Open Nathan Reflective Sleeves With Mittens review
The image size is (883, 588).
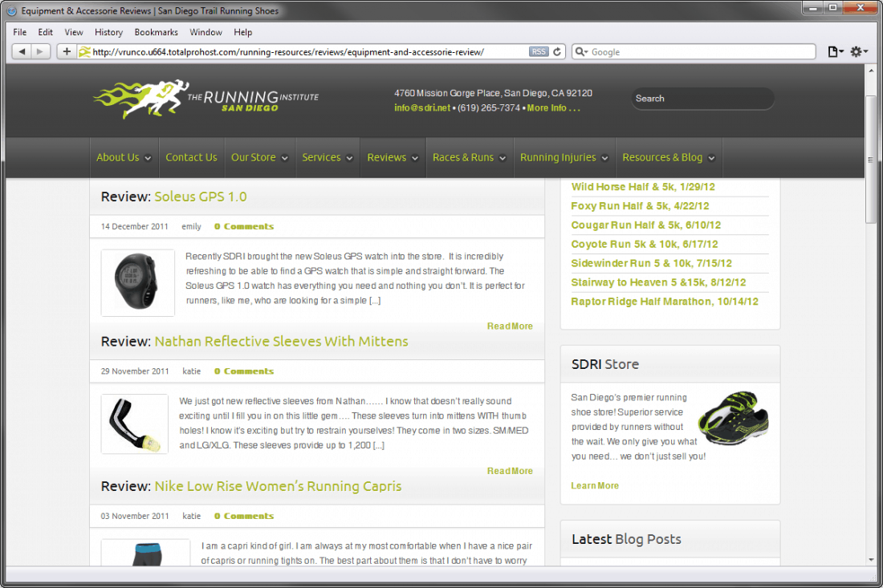(x=281, y=342)
